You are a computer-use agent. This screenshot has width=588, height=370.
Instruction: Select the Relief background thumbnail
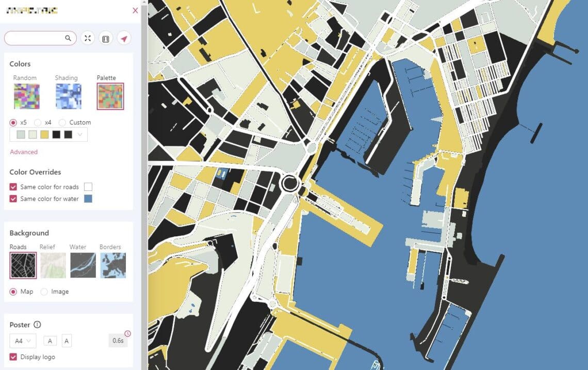click(53, 265)
